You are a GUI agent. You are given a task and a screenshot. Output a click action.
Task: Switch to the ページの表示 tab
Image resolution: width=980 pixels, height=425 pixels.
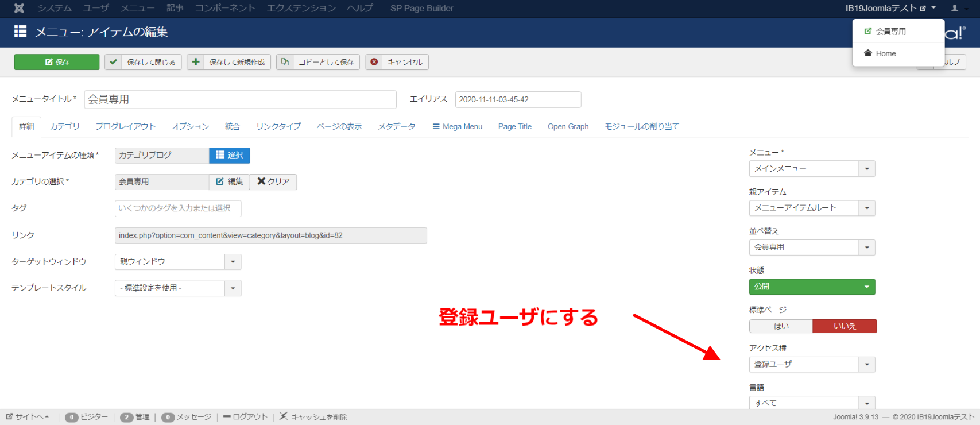click(339, 126)
